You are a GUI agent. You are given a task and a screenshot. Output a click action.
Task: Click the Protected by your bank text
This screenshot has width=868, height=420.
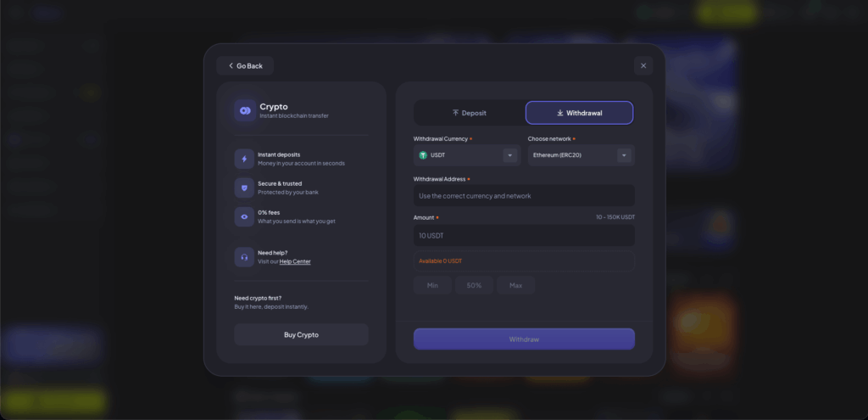(x=288, y=193)
